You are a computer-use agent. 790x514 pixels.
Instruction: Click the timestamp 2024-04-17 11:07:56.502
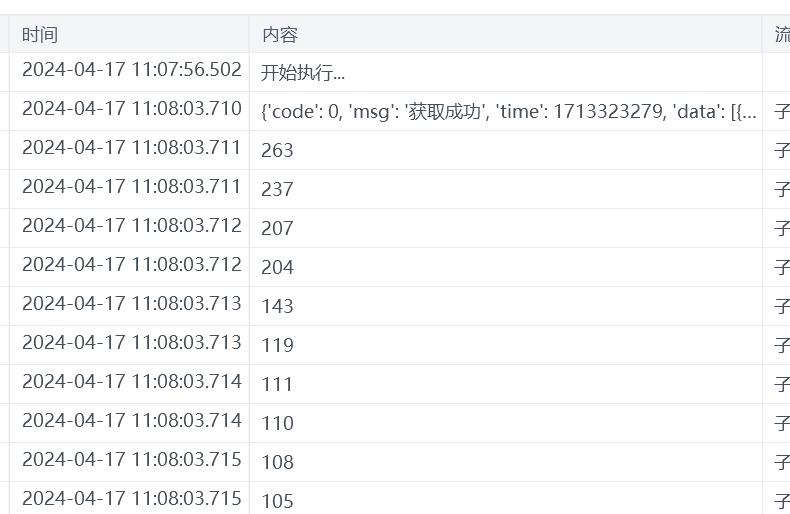tap(132, 69)
